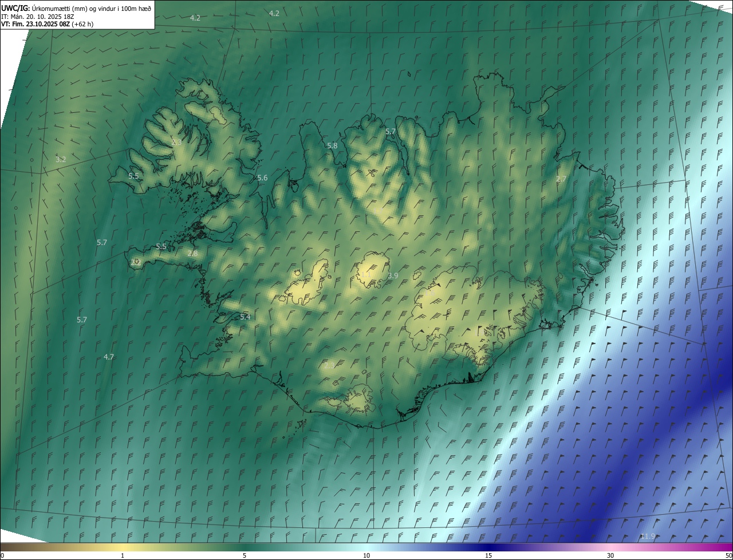The image size is (733, 560).
Task: Click the title "Úrkomumætti (mm) og vindur í 100m hæð"
Action: pos(92,8)
